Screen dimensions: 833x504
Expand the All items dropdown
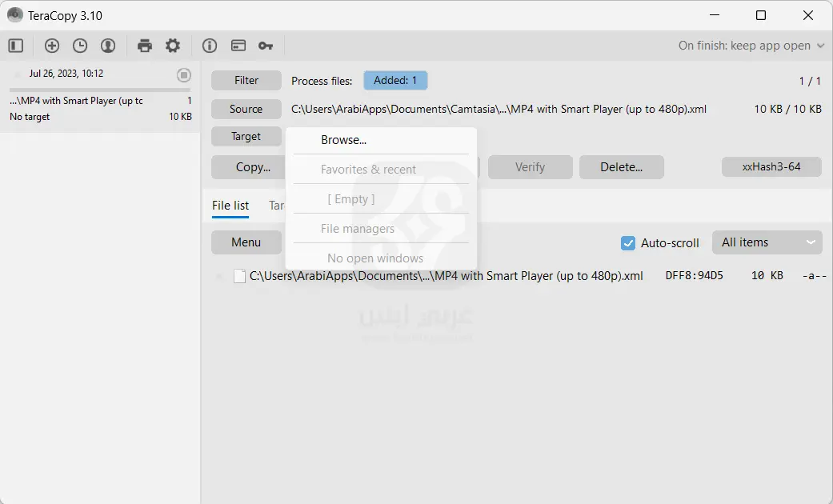pos(767,242)
